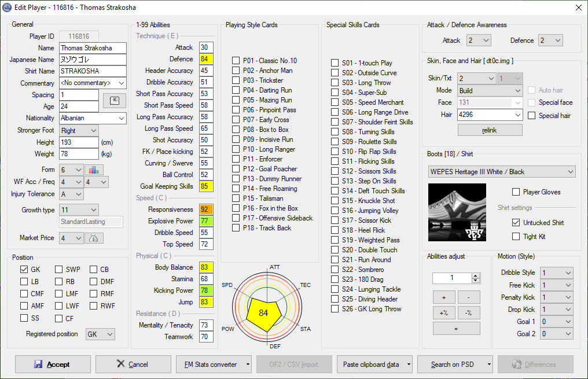Image resolution: width=588 pixels, height=379 pixels.
Task: Close the Edit Player window
Action: (579, 8)
